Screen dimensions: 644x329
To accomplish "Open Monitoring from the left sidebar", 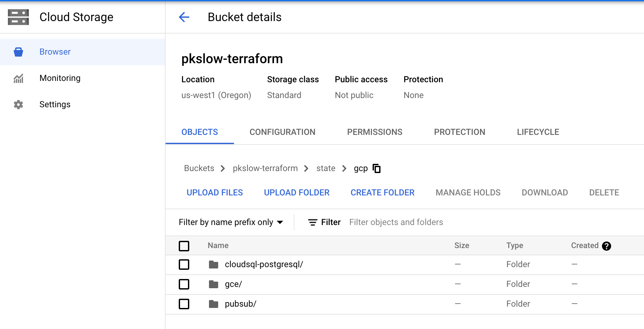I will click(60, 78).
